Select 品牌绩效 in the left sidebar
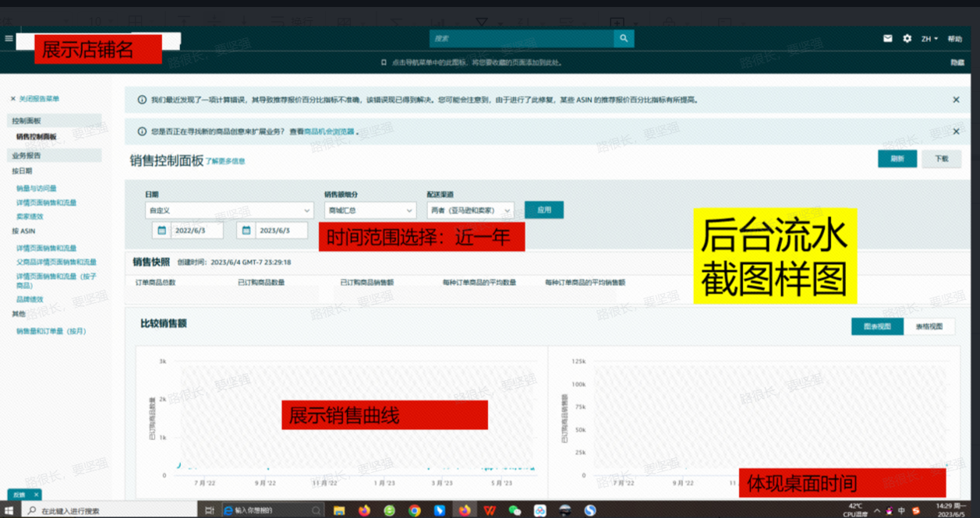This screenshot has width=980, height=518. click(28, 298)
